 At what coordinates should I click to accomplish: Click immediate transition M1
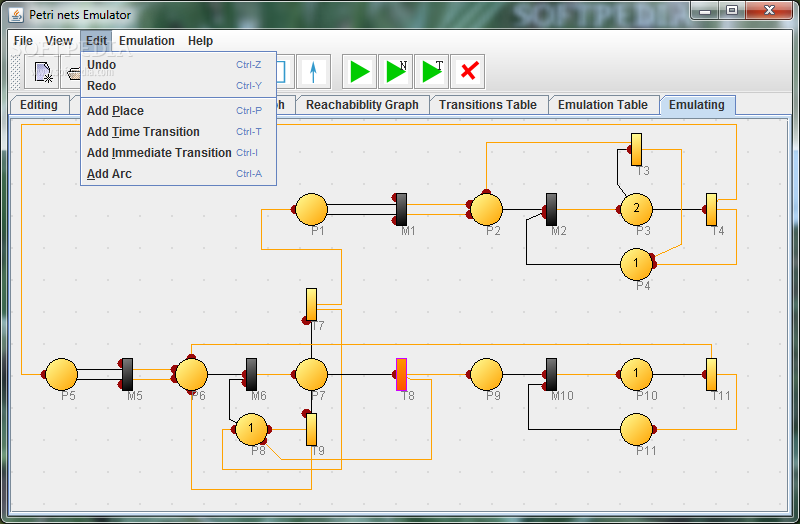tap(402, 209)
